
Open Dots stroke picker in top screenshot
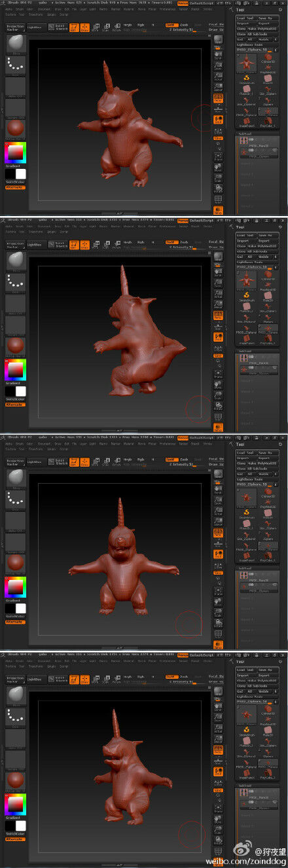pos(16,65)
